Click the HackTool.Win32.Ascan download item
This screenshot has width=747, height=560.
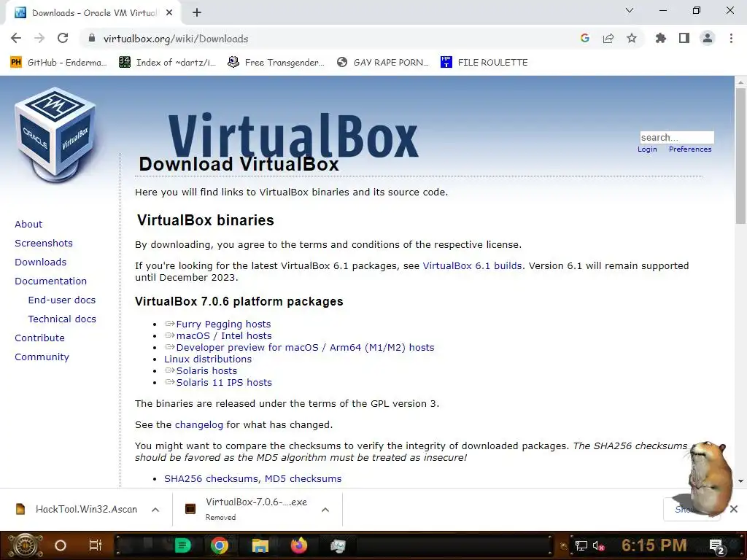[77, 510]
